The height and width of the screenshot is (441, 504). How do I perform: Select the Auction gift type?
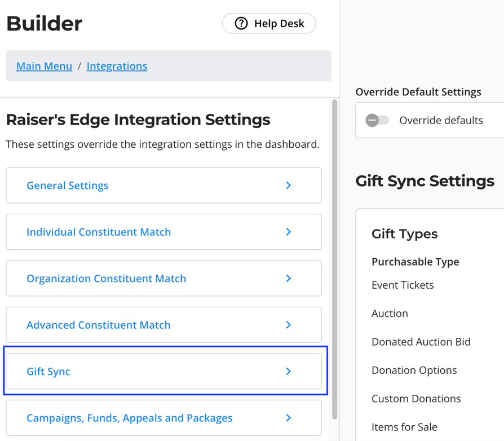pyautogui.click(x=390, y=314)
